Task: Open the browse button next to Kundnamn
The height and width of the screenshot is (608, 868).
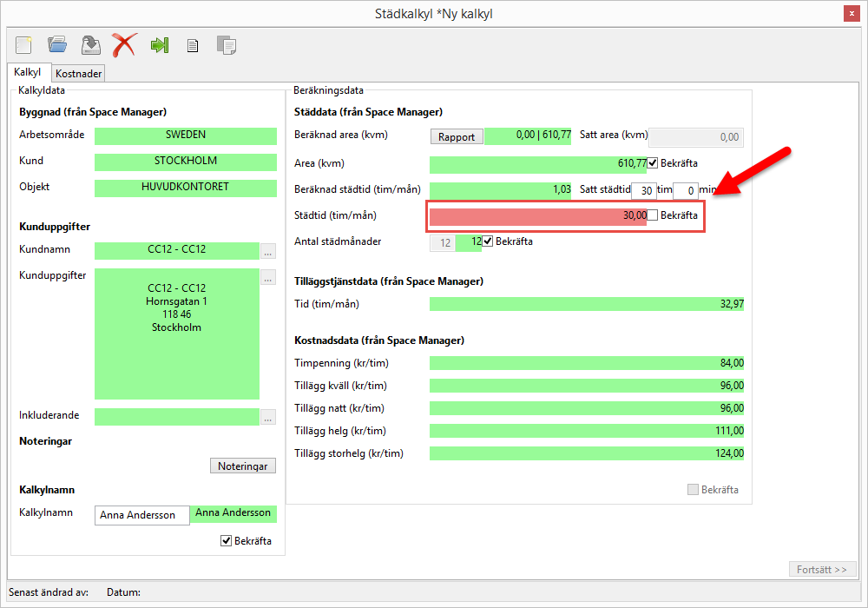Action: tap(268, 251)
